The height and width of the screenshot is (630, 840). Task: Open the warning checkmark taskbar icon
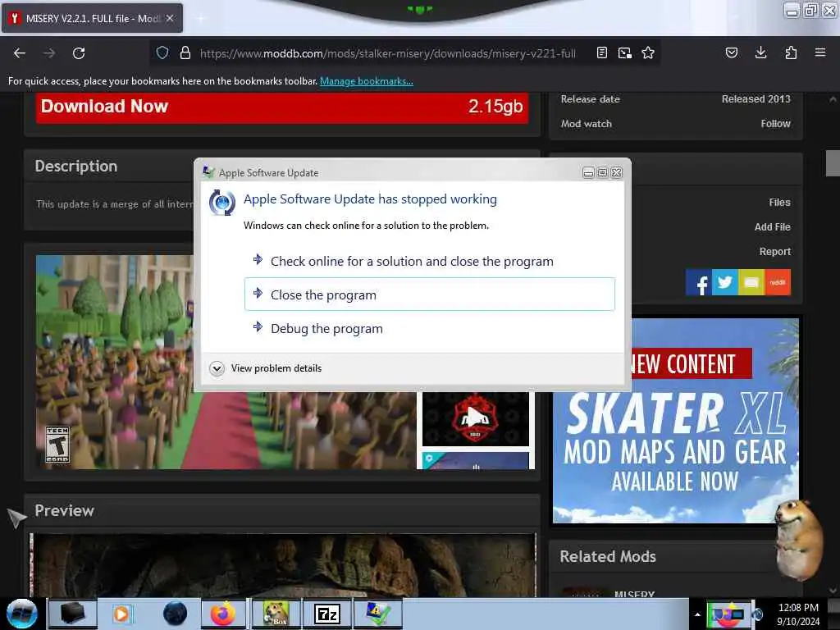[377, 614]
